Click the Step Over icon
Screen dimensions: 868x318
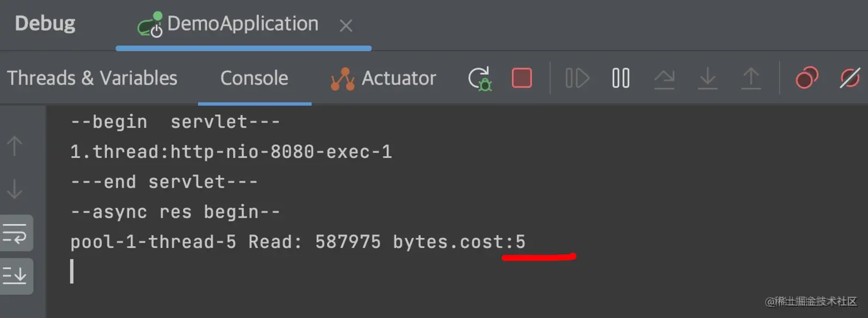[664, 79]
